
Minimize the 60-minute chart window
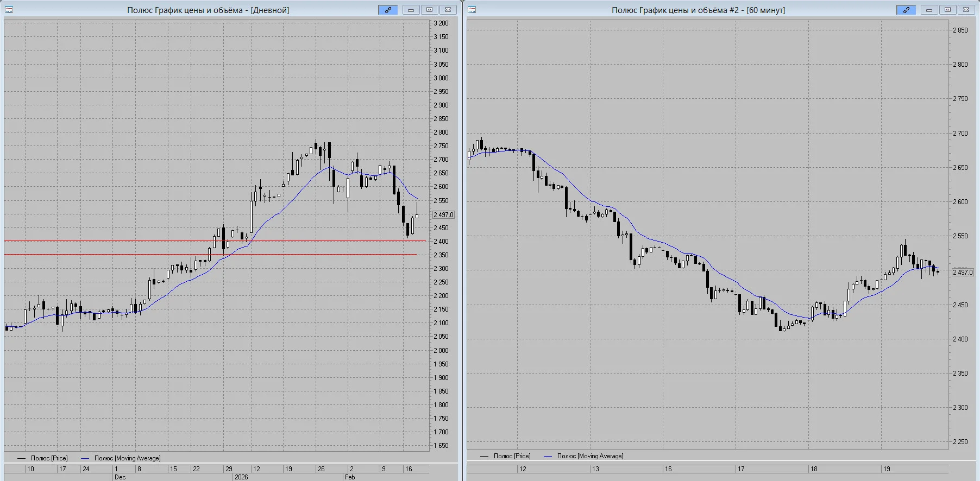(x=929, y=10)
